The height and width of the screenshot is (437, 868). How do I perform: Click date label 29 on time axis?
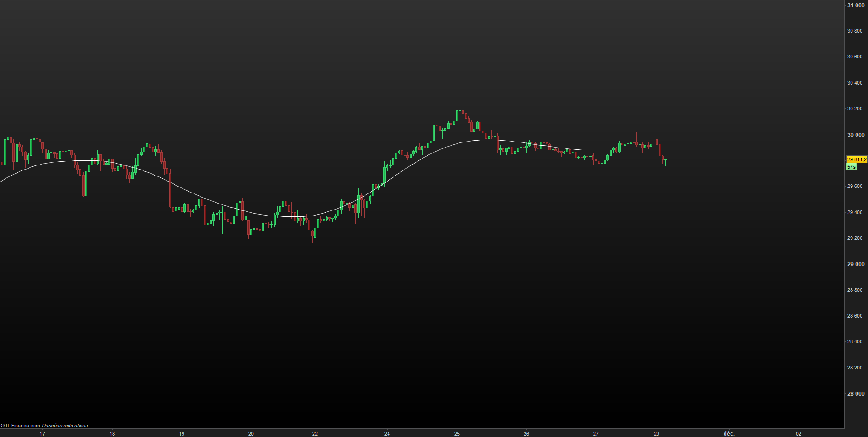pos(657,434)
